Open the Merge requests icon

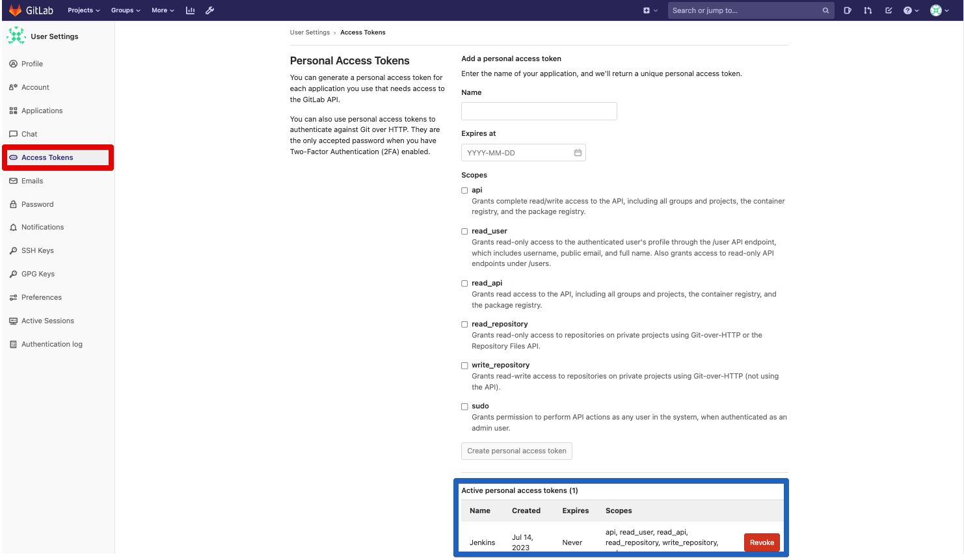868,10
